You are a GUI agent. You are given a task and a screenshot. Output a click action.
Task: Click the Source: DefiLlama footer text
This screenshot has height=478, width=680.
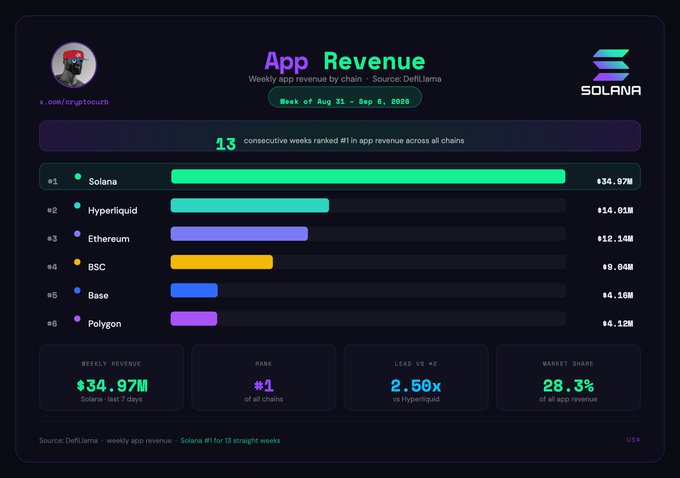pyautogui.click(x=68, y=440)
